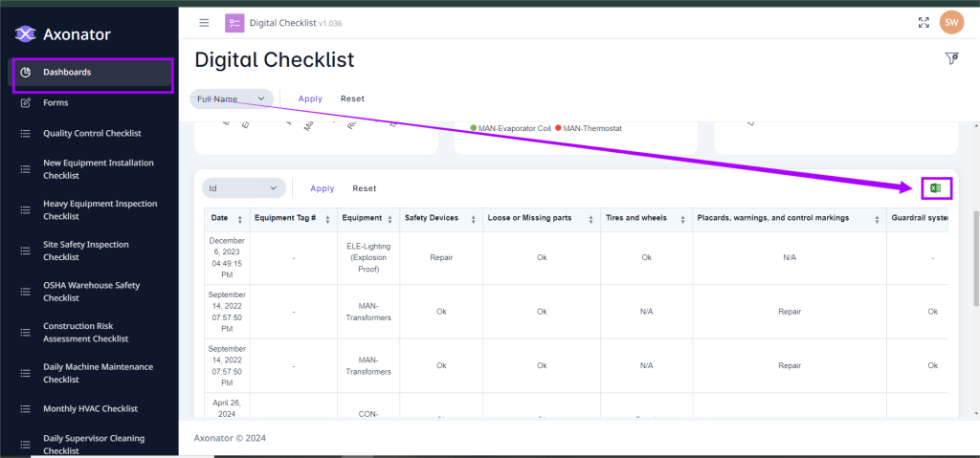Open the SW user avatar menu
980x458 pixels.
point(951,22)
